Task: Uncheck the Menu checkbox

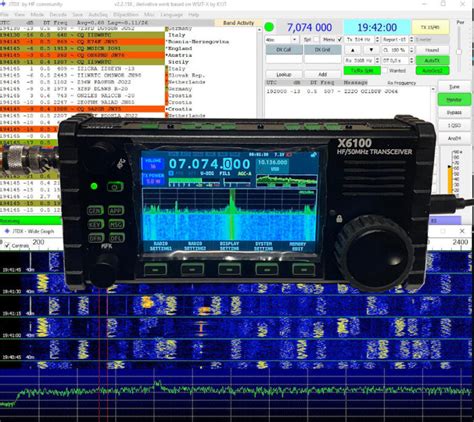Action: tap(340, 39)
